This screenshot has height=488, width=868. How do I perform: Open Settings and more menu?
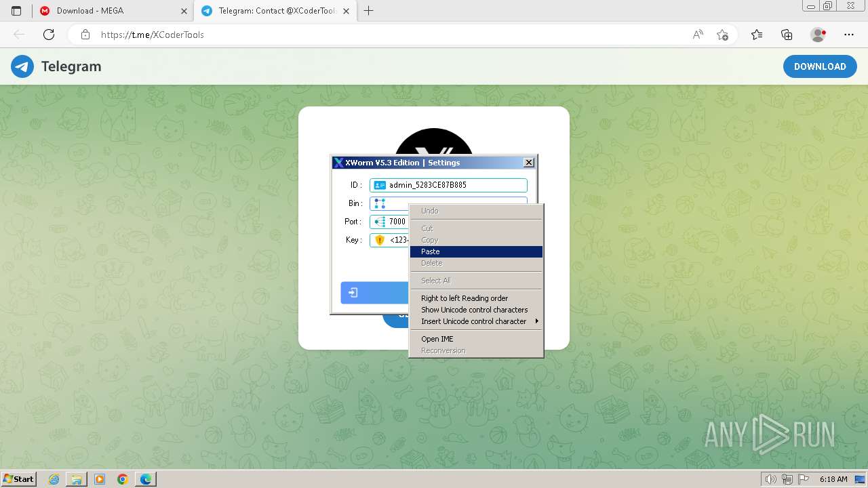[849, 35]
